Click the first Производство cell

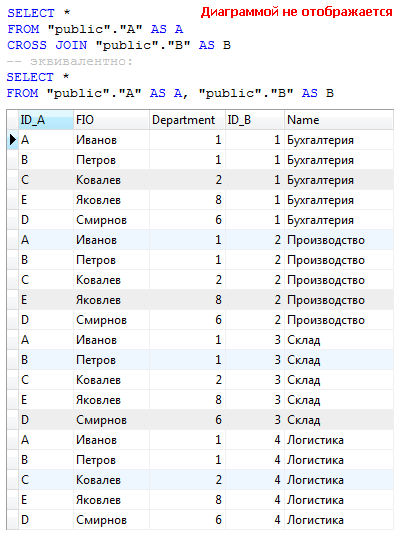[339, 240]
